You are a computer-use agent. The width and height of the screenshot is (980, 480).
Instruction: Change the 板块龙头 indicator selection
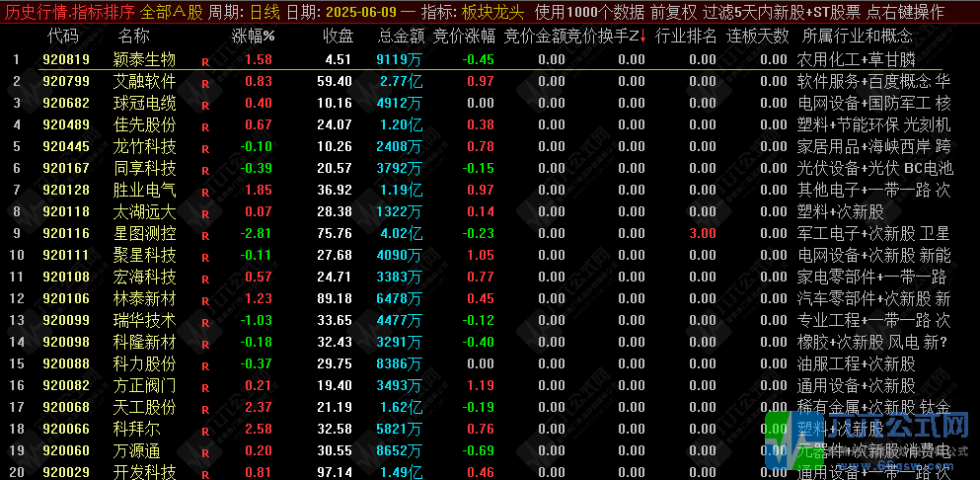(x=493, y=12)
